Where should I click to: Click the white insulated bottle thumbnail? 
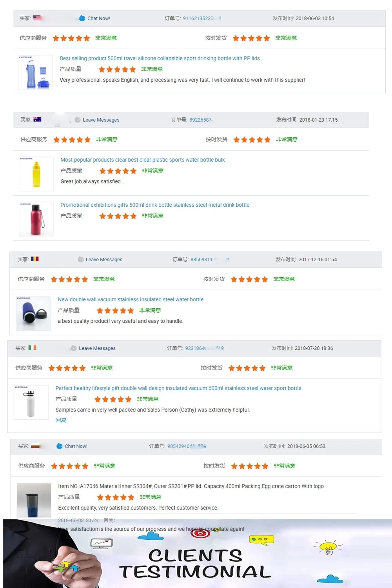[x=31, y=403]
